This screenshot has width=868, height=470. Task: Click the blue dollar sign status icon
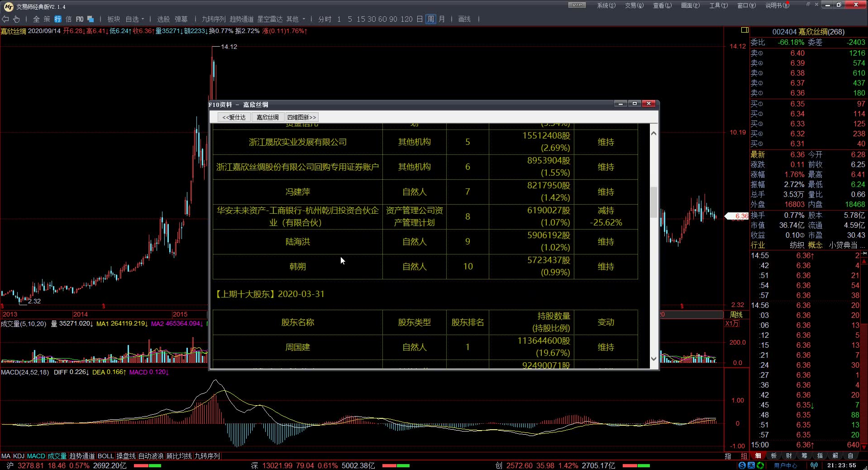point(742,465)
